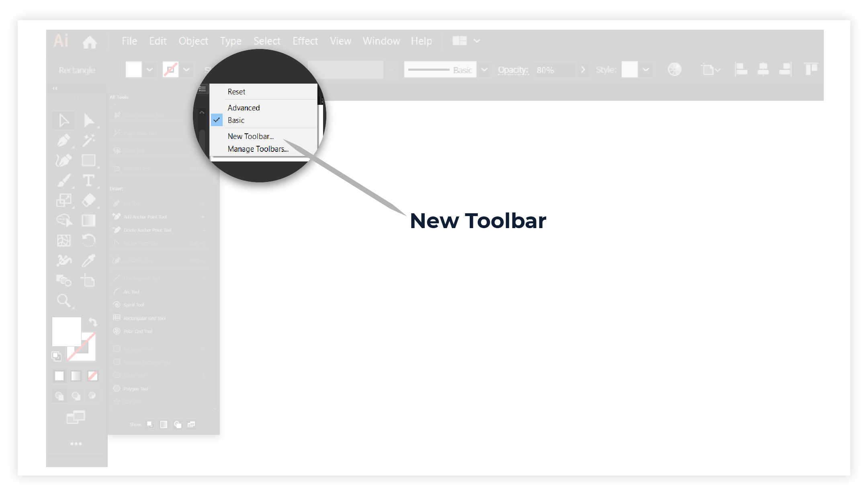The width and height of the screenshot is (868, 494).
Task: Click Manage Toolbars option
Action: pos(258,149)
